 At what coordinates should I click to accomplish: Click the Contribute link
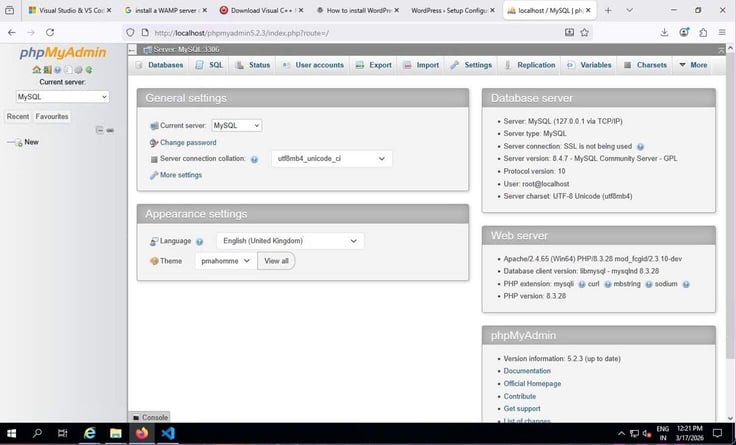tap(520, 397)
